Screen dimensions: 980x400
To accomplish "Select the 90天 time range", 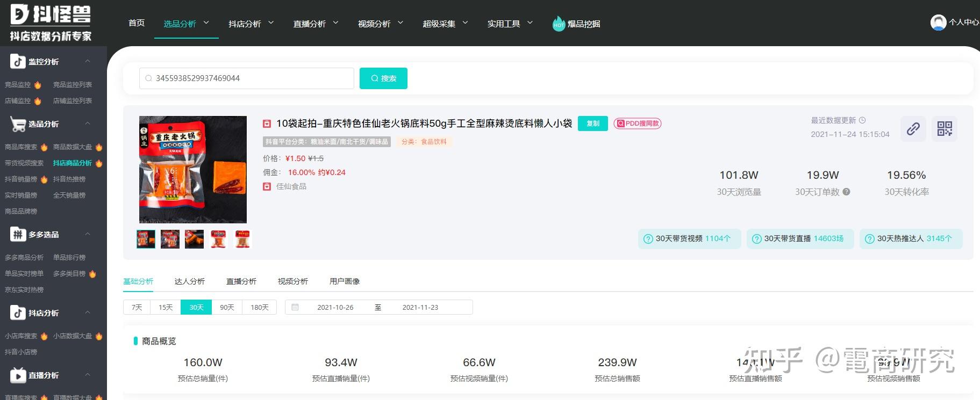I will click(227, 307).
